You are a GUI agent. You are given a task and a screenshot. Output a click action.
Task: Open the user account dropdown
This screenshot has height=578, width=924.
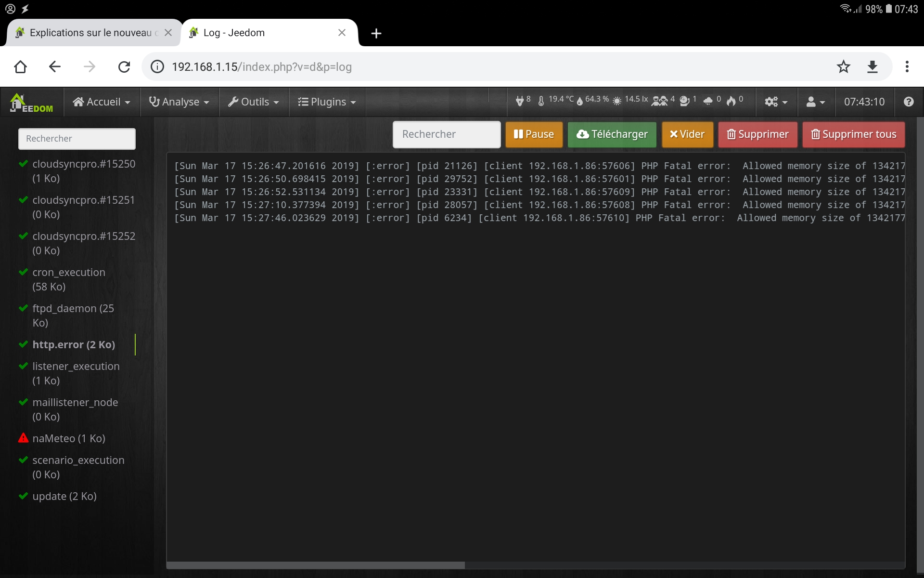pos(816,102)
